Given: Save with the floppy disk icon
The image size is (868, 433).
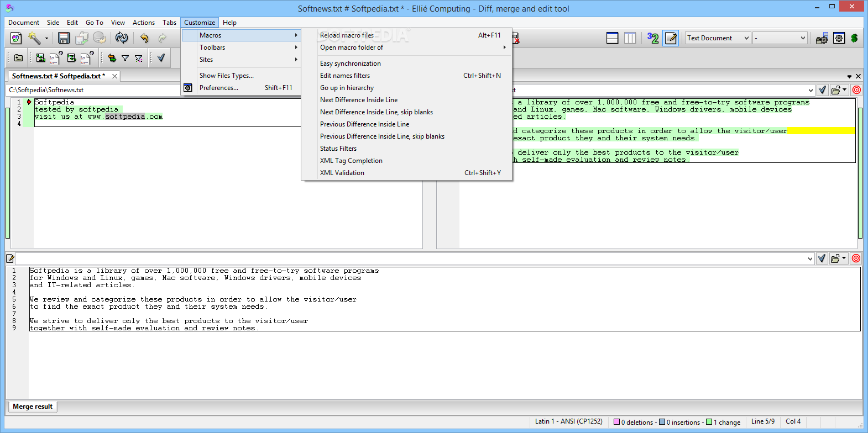Looking at the screenshot, I should [x=64, y=38].
